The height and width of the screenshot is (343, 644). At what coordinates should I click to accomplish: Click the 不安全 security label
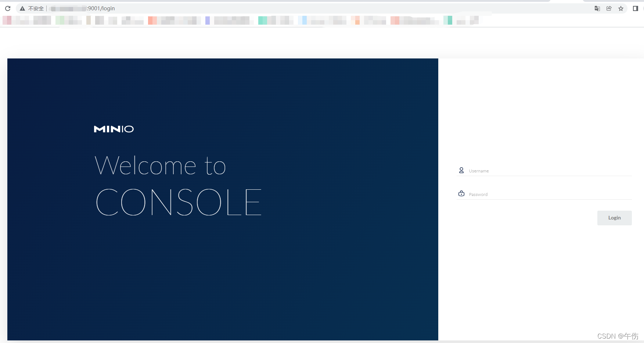tap(36, 8)
